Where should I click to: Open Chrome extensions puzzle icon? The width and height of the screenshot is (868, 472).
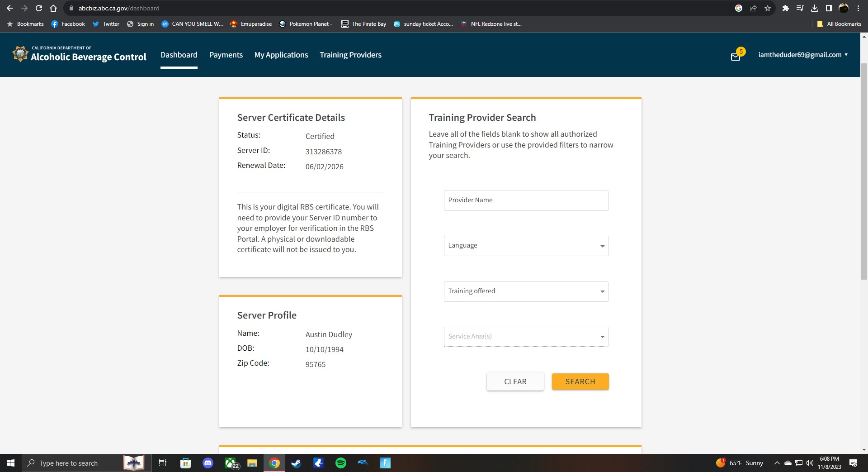tap(786, 8)
